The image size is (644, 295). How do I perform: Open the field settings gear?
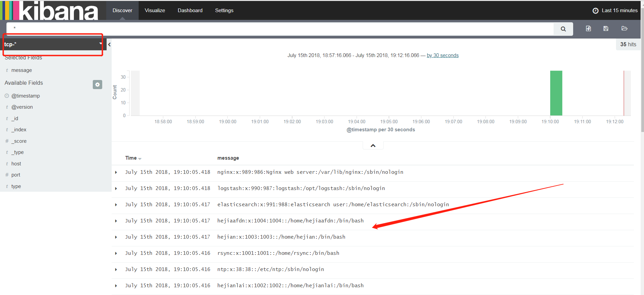coord(97,84)
